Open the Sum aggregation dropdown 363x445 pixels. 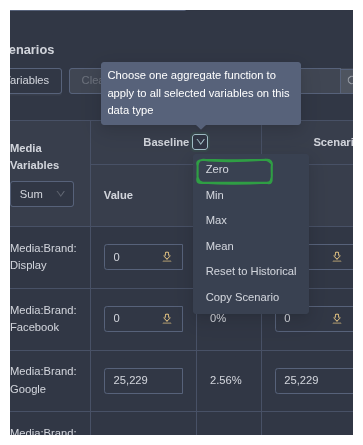tap(42, 194)
